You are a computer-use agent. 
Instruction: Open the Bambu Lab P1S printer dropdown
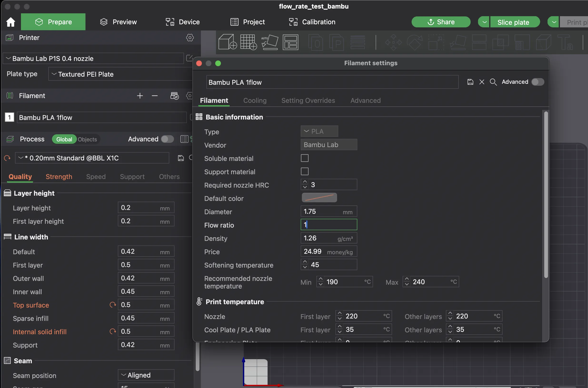coord(93,58)
